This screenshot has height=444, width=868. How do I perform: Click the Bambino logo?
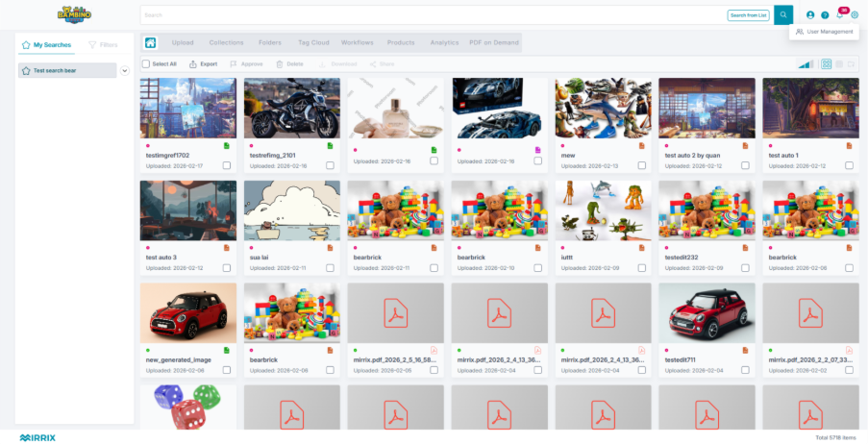click(74, 14)
